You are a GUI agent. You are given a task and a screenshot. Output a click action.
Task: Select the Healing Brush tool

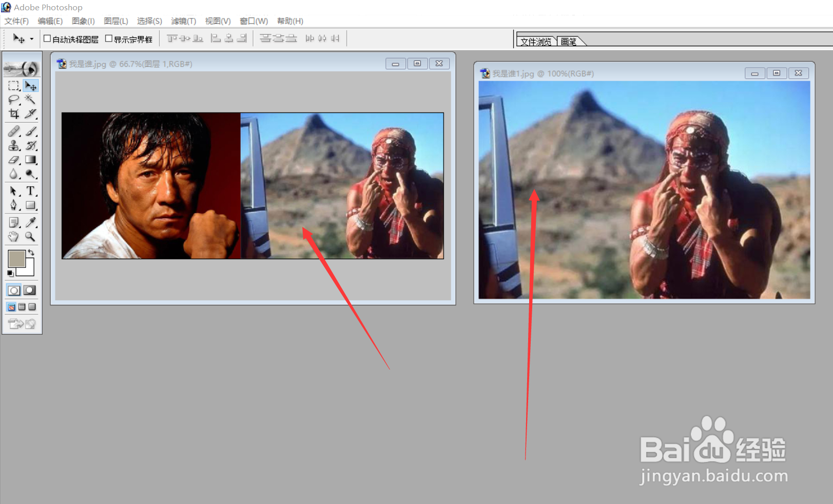14,132
